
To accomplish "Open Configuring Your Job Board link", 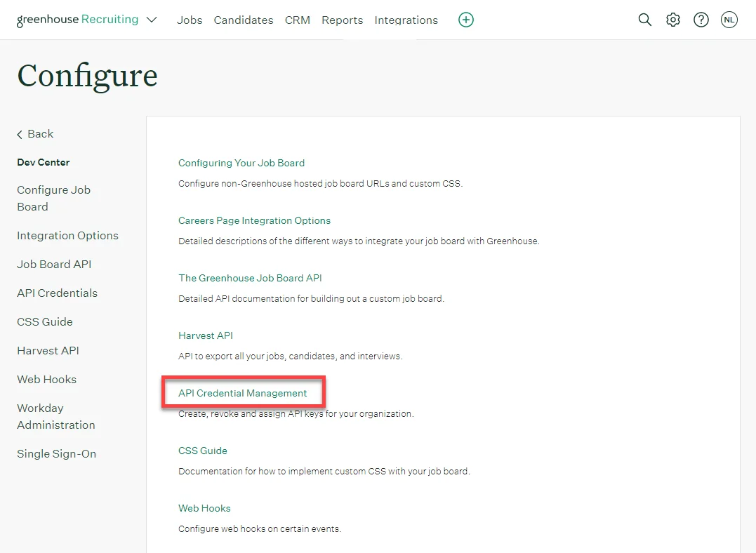I will click(x=241, y=163).
